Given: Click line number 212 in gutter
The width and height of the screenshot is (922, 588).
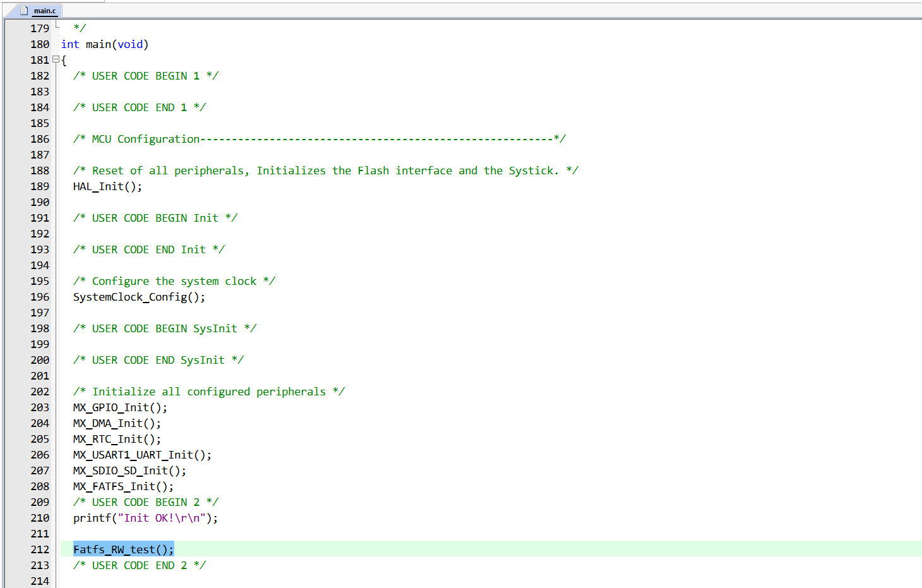Looking at the screenshot, I should tap(40, 549).
